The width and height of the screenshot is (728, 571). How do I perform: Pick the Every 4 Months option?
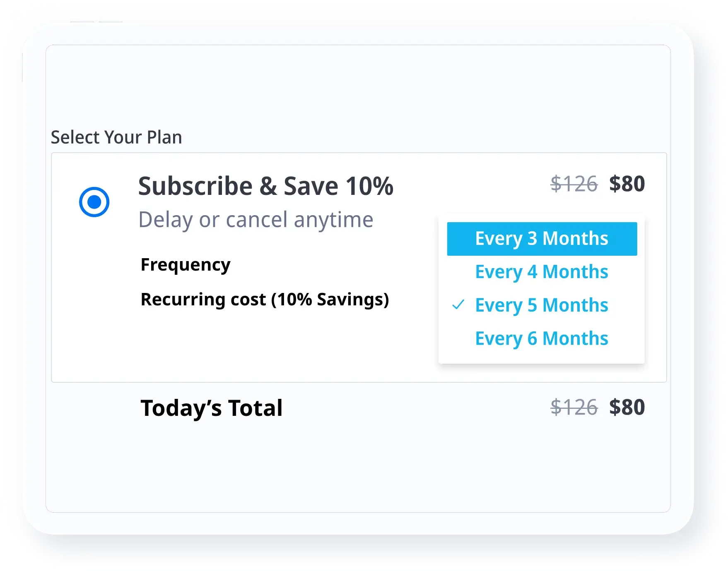[x=542, y=272]
